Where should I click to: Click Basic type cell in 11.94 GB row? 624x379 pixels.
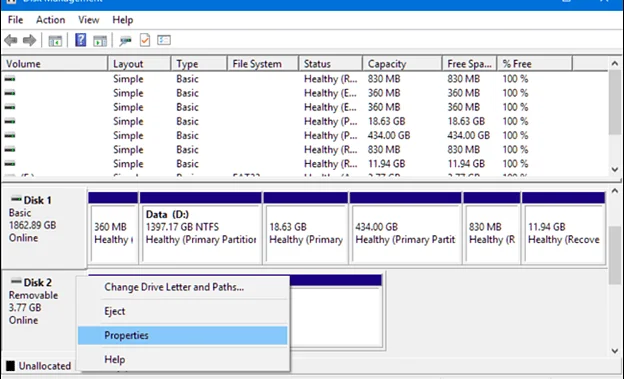(187, 164)
